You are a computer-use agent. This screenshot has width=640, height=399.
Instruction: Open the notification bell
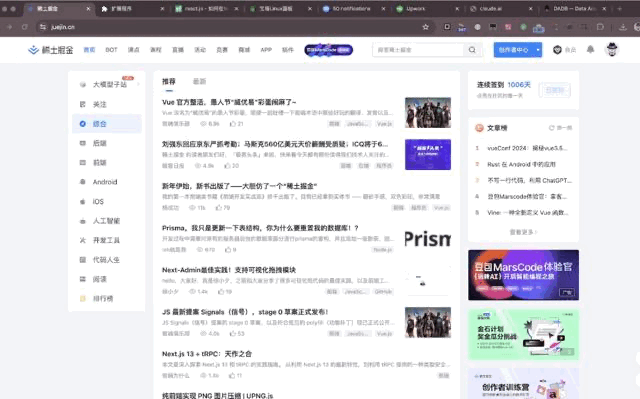pos(590,49)
